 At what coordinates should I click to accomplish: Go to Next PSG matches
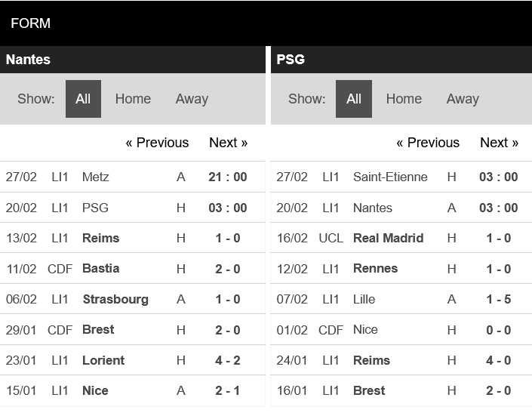499,143
